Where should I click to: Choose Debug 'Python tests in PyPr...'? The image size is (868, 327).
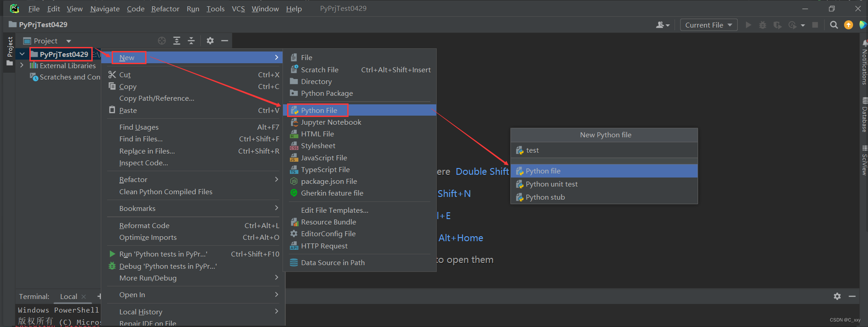pyautogui.click(x=194, y=266)
